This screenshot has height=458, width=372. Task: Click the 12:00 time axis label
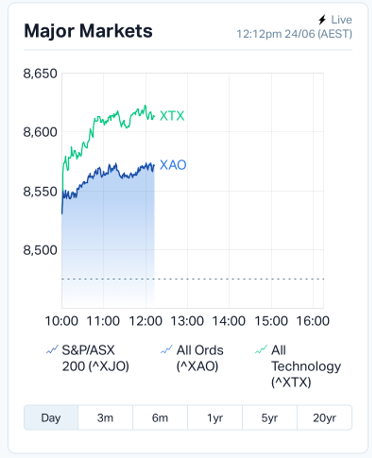(x=146, y=321)
